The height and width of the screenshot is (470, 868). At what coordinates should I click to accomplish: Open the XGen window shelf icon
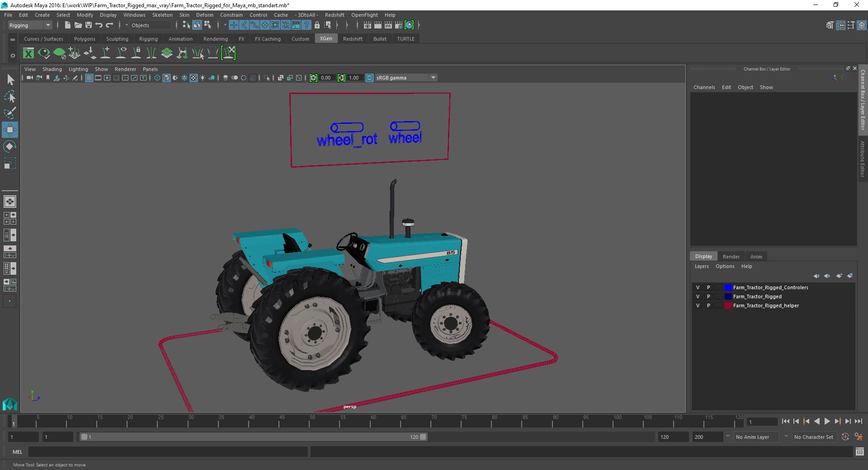click(x=28, y=53)
